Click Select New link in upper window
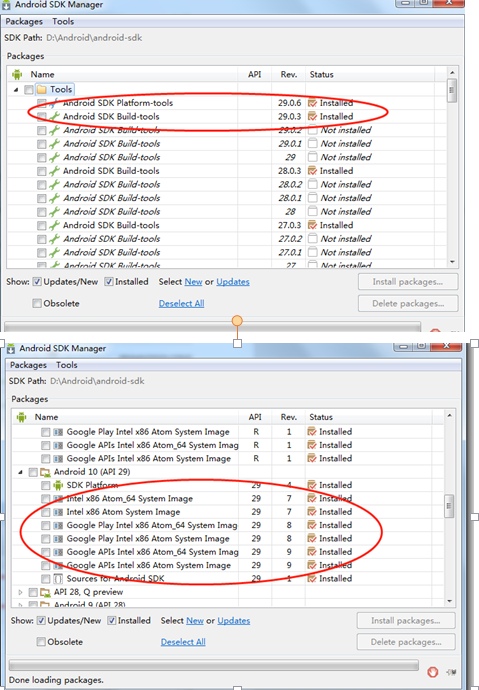 pos(194,282)
